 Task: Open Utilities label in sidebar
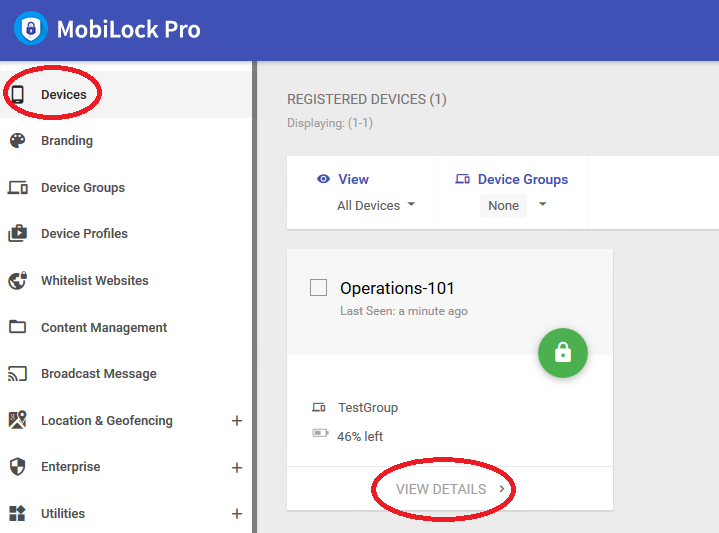[63, 513]
